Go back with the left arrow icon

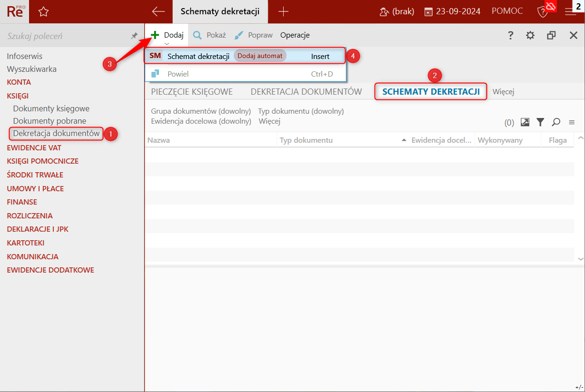point(158,11)
